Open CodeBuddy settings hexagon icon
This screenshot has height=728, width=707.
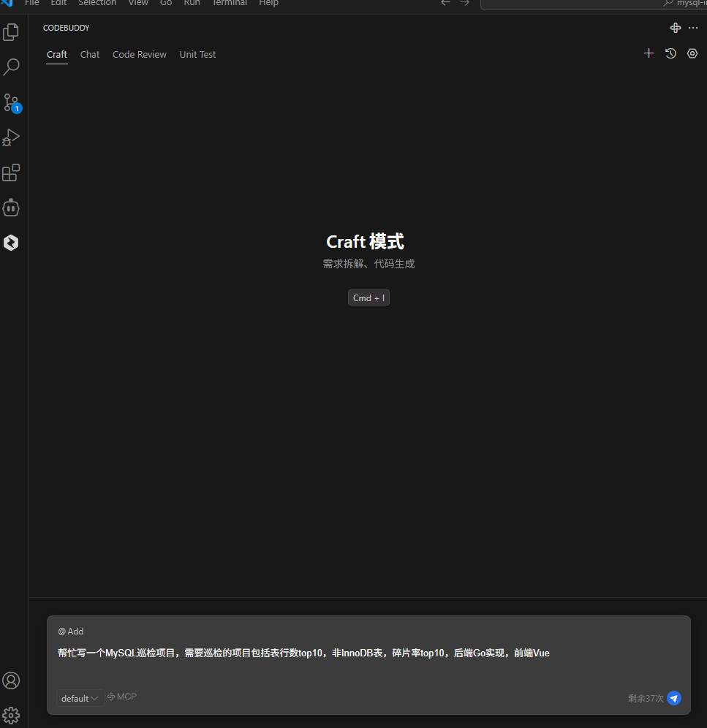tap(692, 53)
